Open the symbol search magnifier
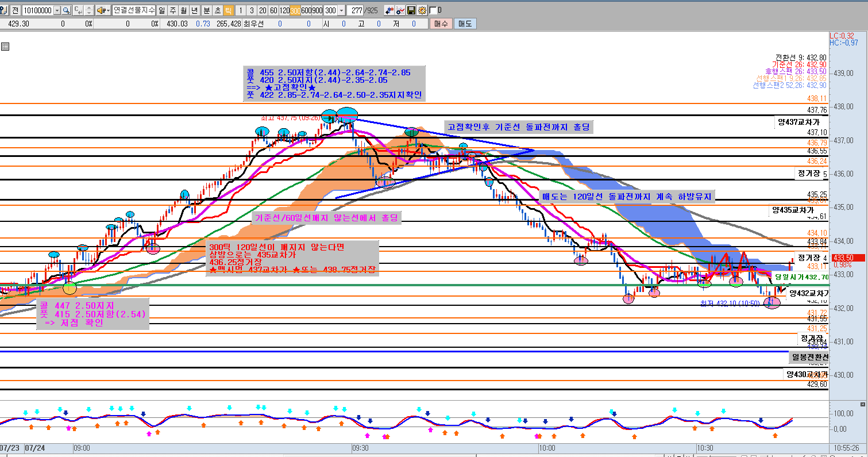 point(66,10)
